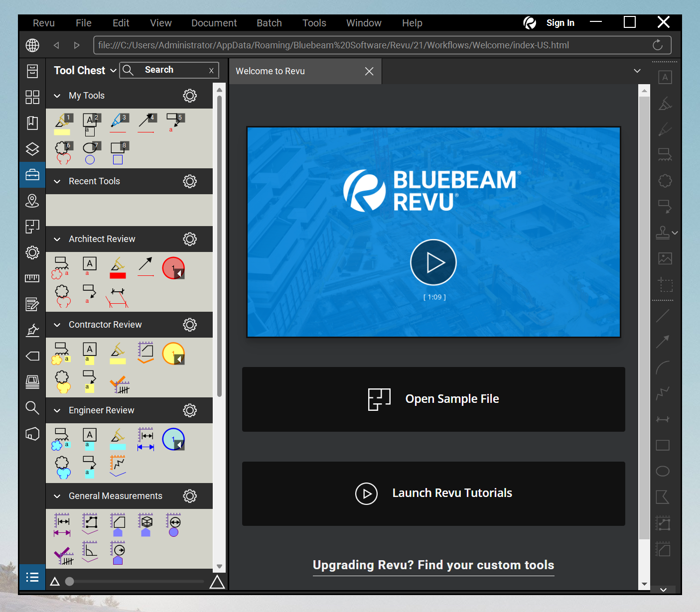Open the Tools menu
Image resolution: width=700 pixels, height=612 pixels.
click(314, 23)
